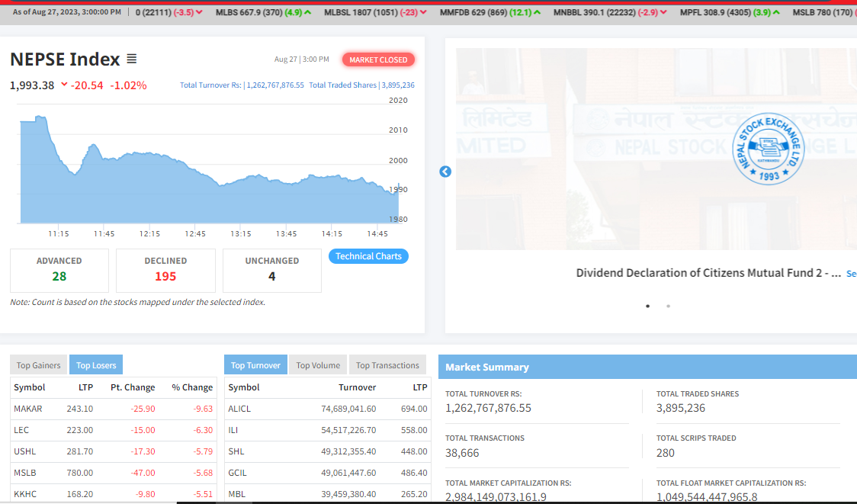Click the ILI symbol in turnover table
This screenshot has width=857, height=504.
coord(233,429)
